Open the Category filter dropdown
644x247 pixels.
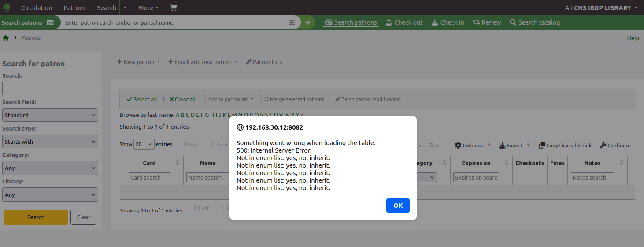pos(50,168)
